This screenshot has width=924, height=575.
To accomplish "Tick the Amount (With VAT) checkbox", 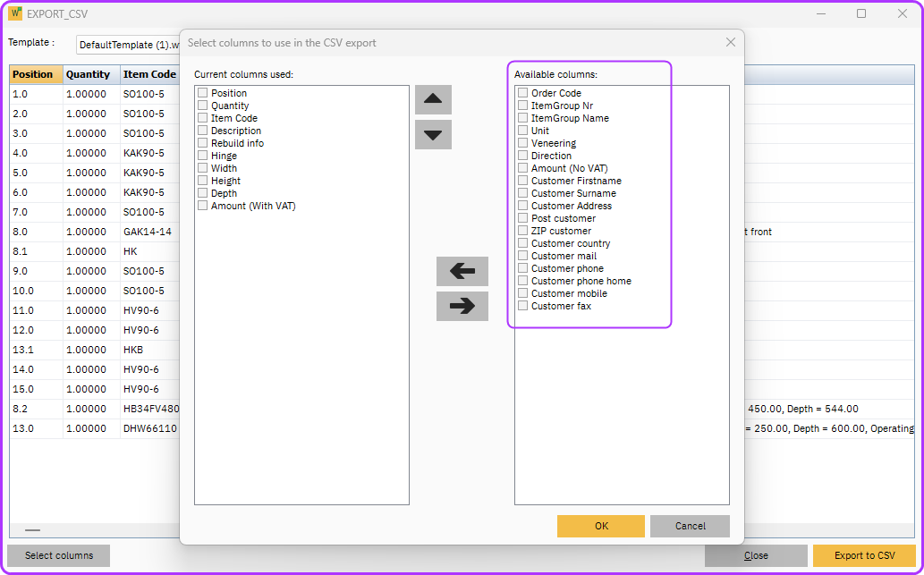I will [204, 206].
